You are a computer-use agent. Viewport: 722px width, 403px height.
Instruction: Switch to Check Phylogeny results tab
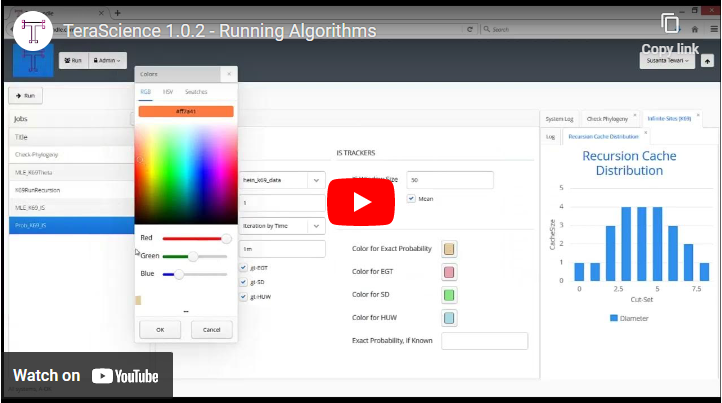[x=607, y=119]
